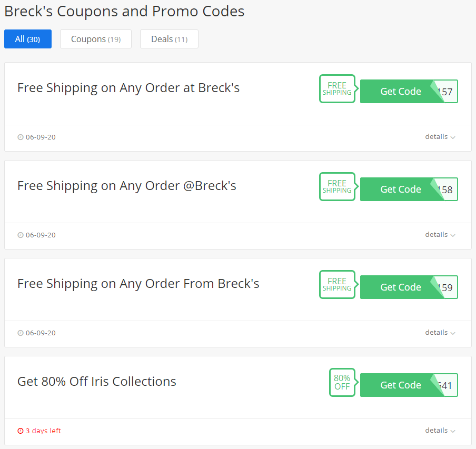Expand details for 80% Off Iris Collections

point(440,431)
